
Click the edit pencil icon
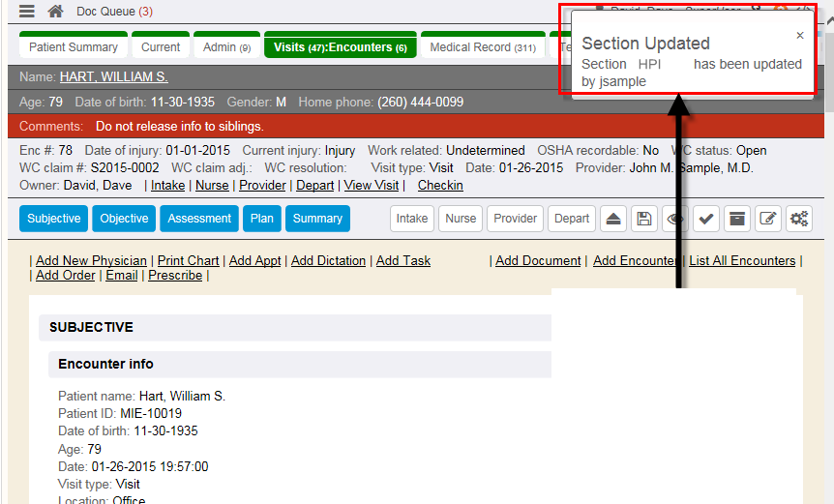(767, 219)
